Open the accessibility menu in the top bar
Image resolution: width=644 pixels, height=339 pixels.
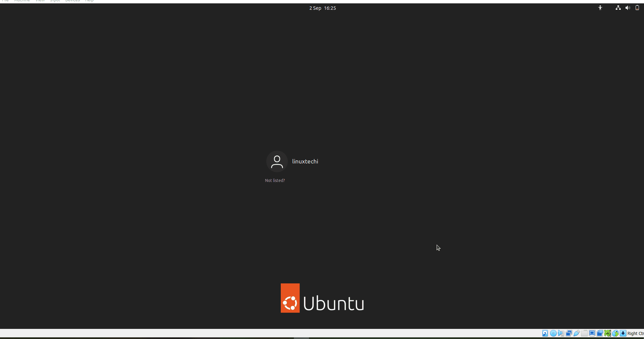pos(601,7)
